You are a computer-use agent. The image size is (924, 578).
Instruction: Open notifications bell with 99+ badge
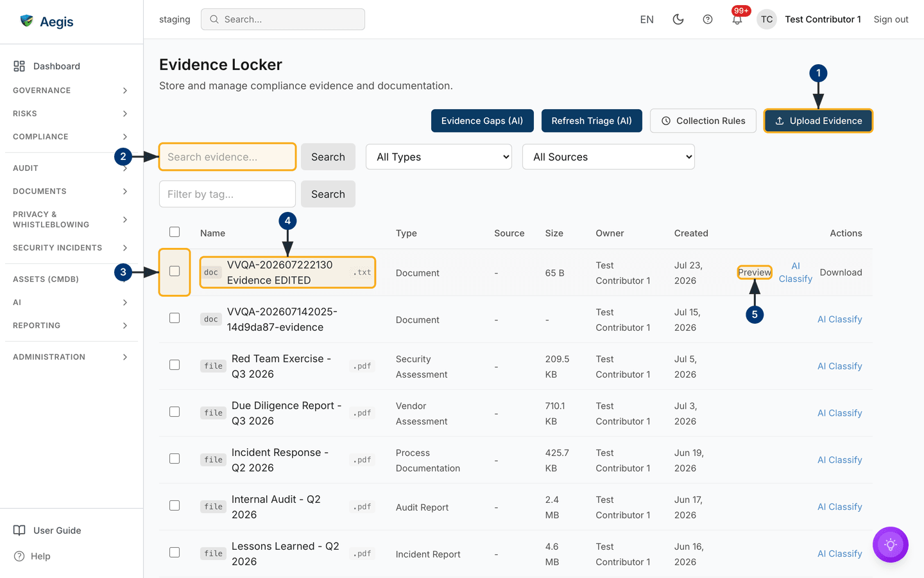pos(737,19)
